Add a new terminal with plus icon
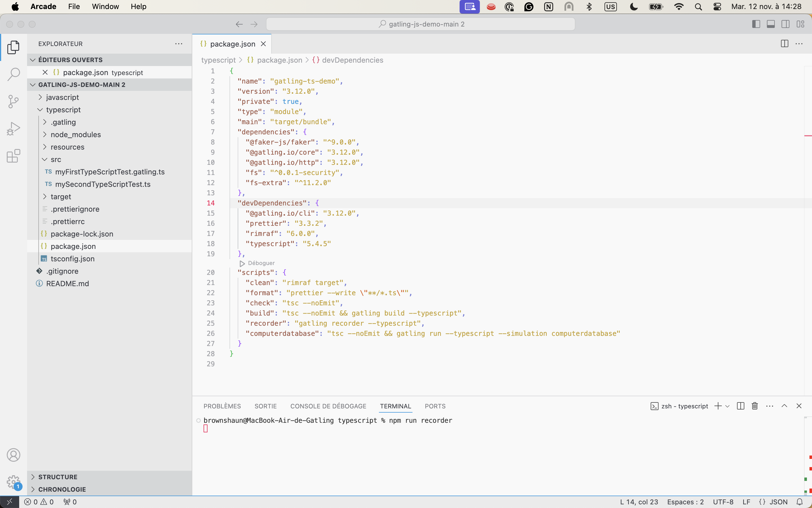 coord(718,406)
